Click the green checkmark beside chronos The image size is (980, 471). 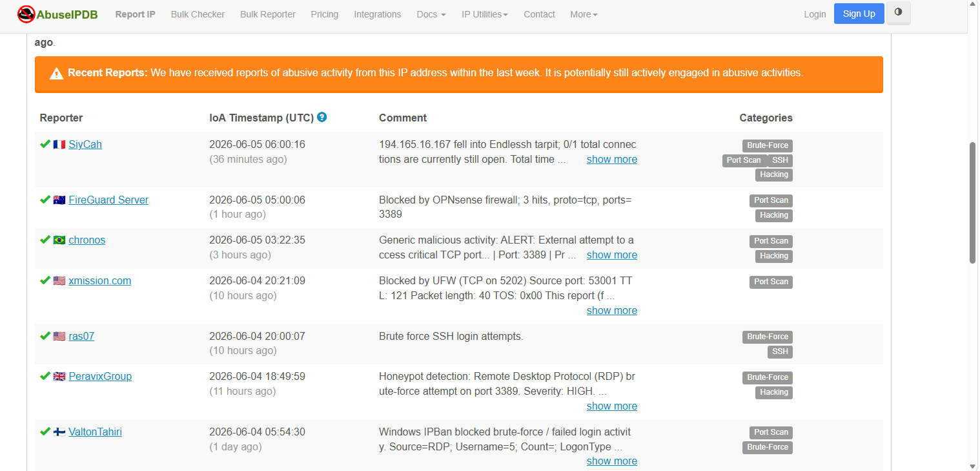point(45,240)
